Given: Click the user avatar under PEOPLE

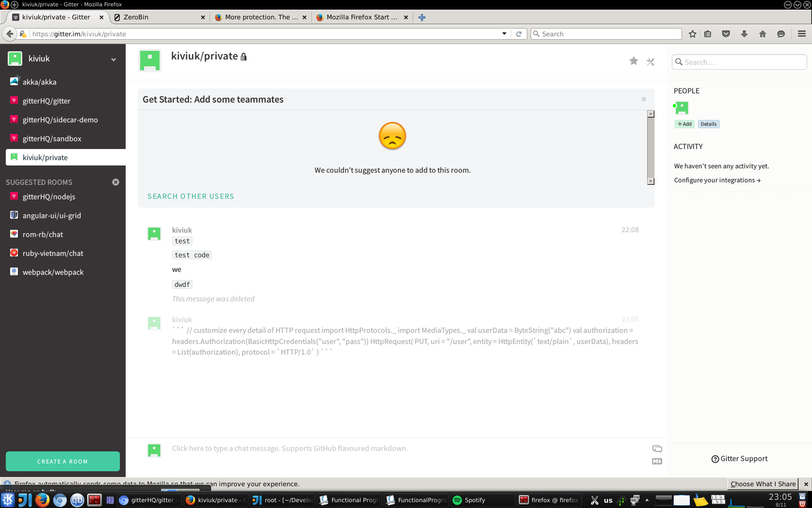Looking at the screenshot, I should (682, 107).
